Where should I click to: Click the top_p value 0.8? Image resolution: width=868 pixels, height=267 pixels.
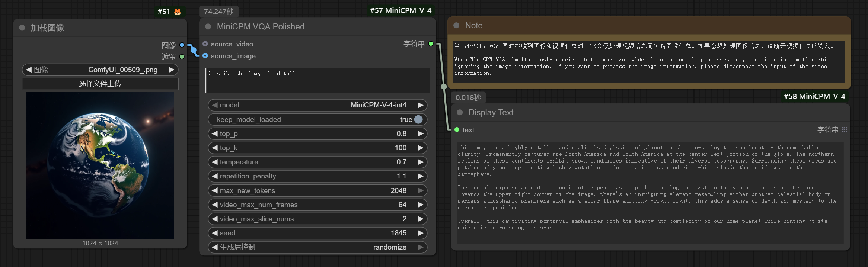click(x=401, y=133)
